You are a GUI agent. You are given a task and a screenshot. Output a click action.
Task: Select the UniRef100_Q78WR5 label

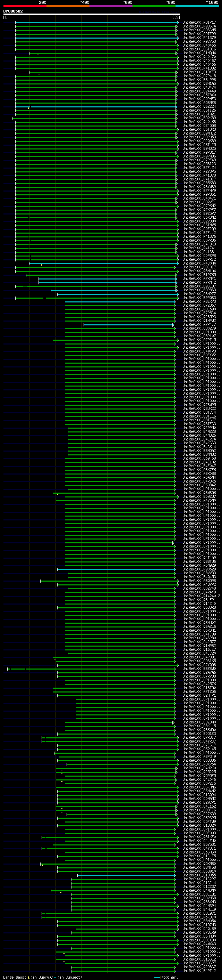[x=199, y=405]
